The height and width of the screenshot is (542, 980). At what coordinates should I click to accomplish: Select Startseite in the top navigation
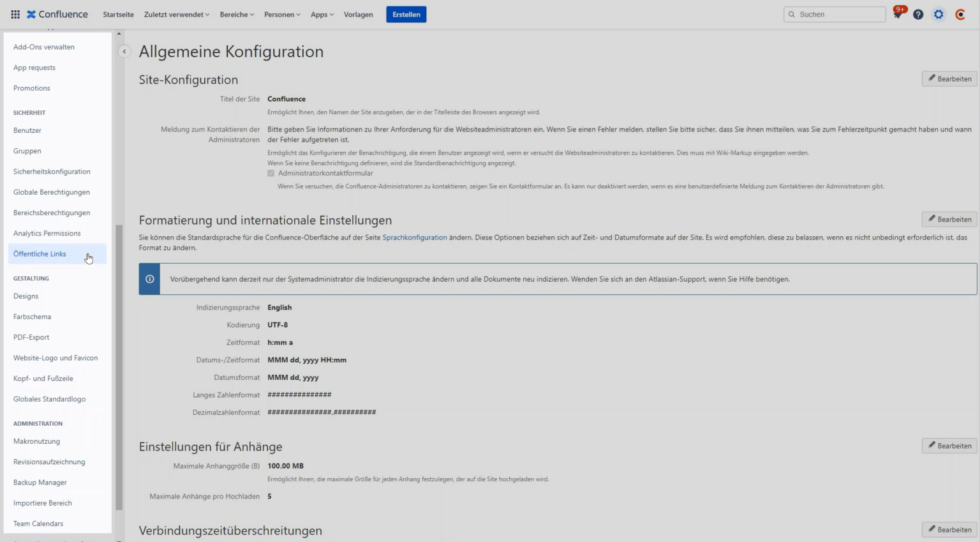(118, 14)
